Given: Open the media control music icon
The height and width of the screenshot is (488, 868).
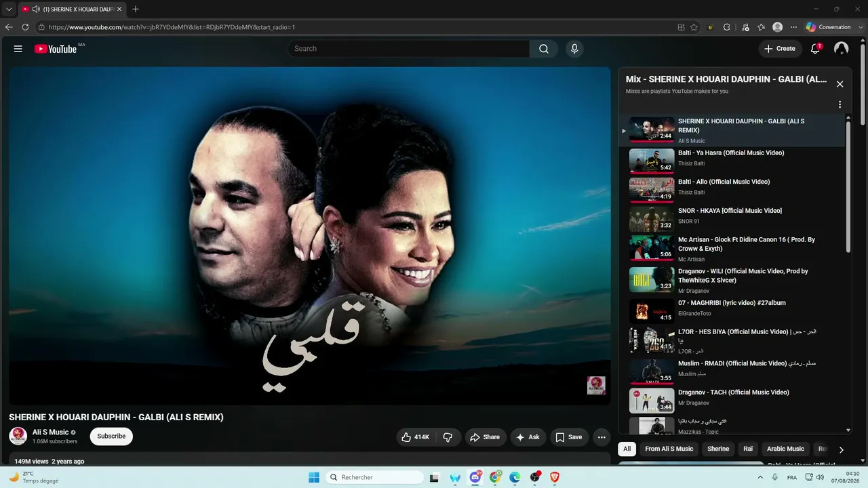Looking at the screenshot, I should 745,27.
